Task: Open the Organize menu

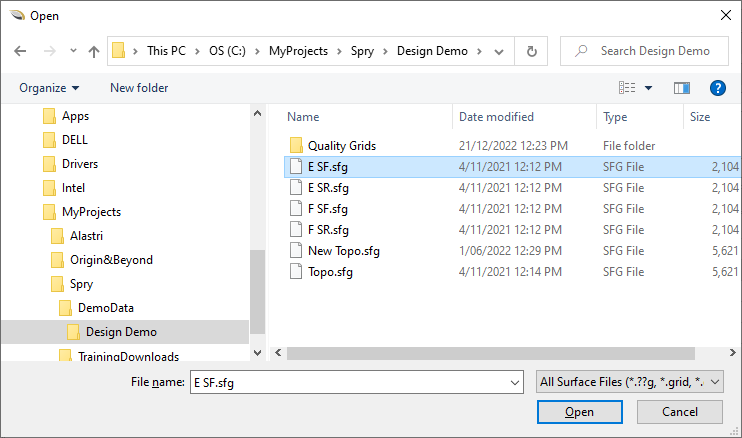Action: (x=49, y=88)
